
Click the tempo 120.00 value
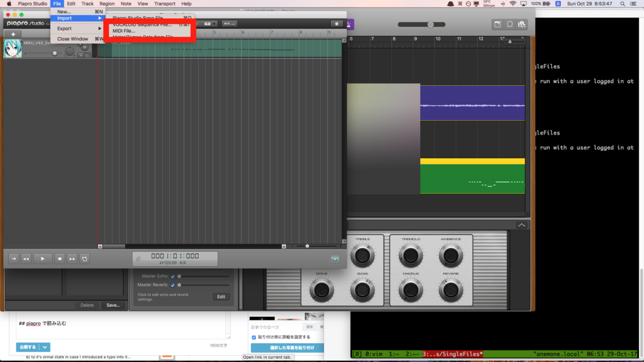tap(169, 263)
